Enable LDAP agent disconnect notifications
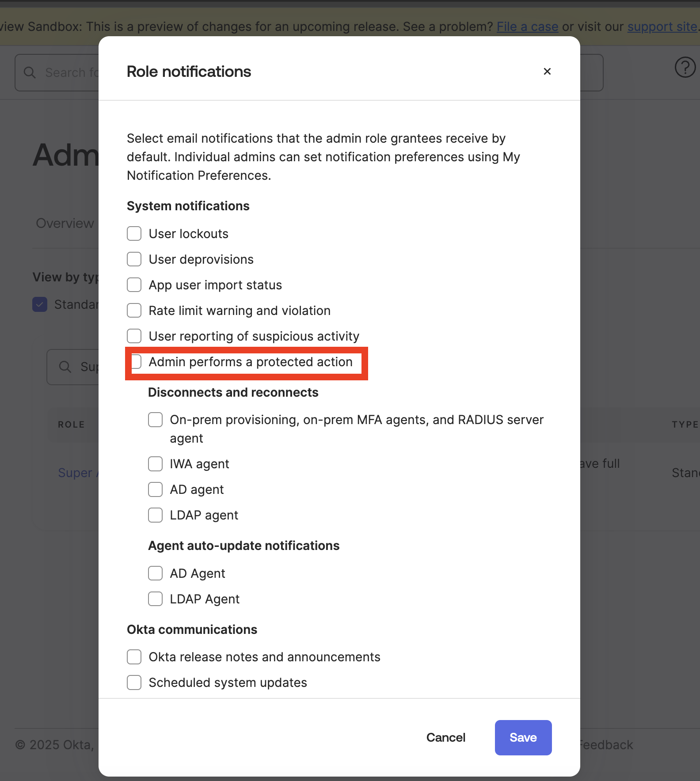The height and width of the screenshot is (781, 700). 155,515
